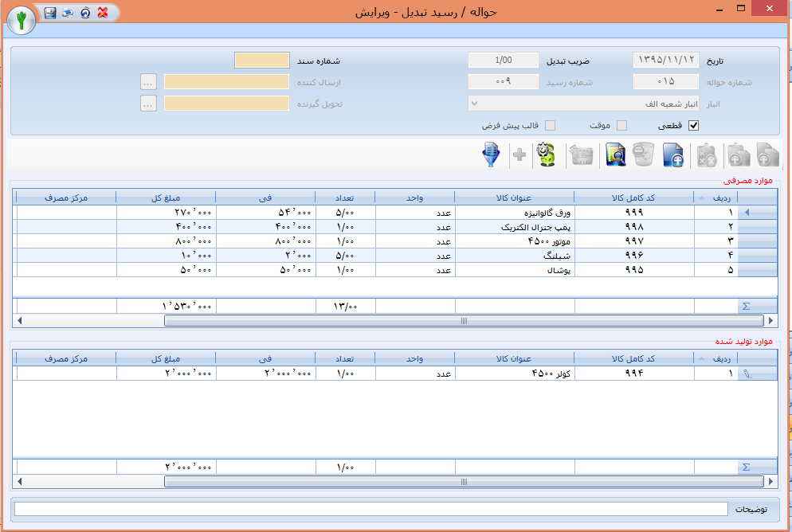Click the blue document with plus icon
792x532 pixels.
672,155
